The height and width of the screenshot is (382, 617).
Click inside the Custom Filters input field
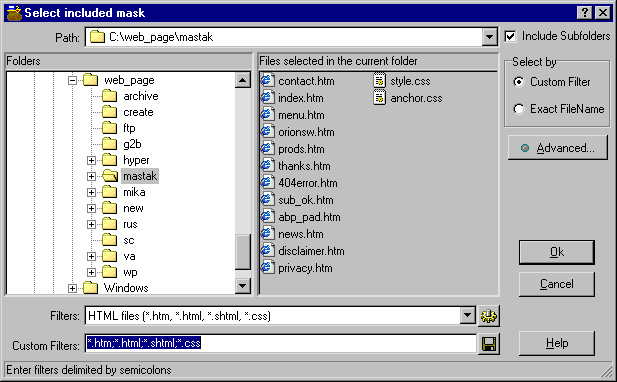281,343
